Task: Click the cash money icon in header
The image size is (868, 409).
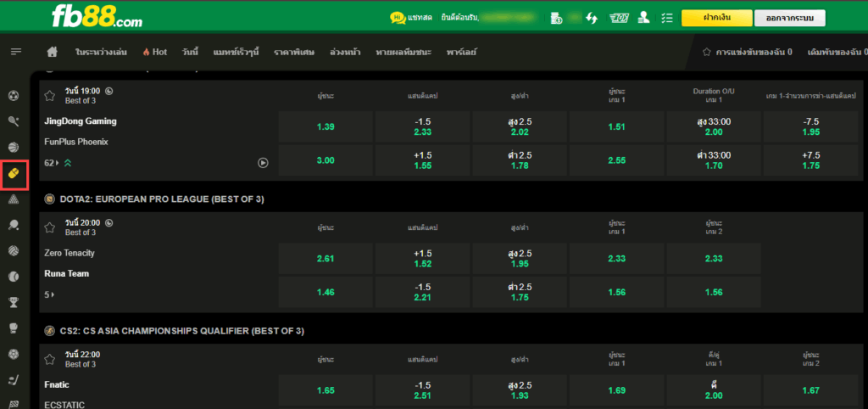Action: 620,18
